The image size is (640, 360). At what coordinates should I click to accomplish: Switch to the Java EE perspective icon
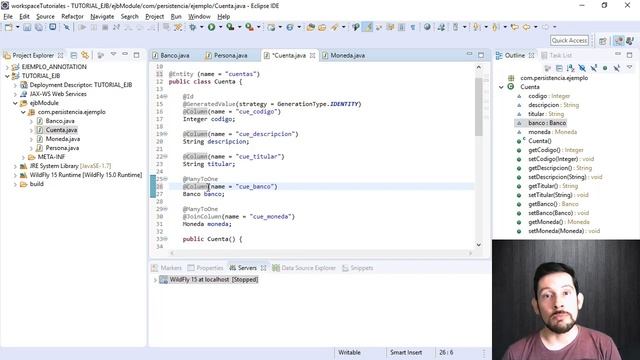point(619,41)
